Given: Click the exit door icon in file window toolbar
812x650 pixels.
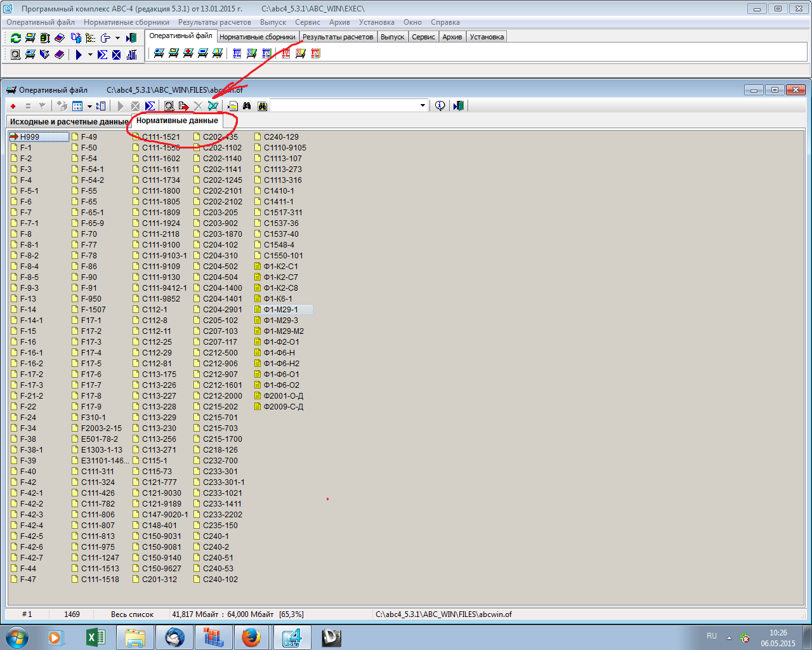Looking at the screenshot, I should click(459, 106).
